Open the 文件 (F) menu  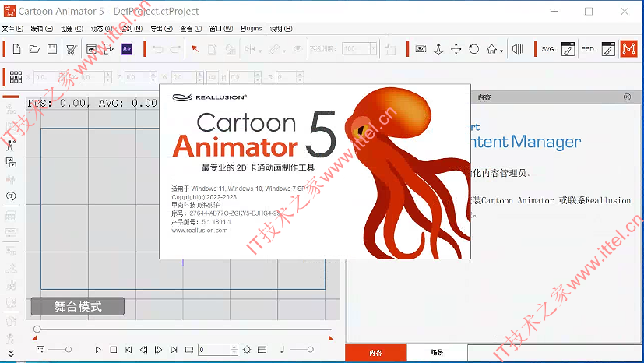[x=12, y=29]
